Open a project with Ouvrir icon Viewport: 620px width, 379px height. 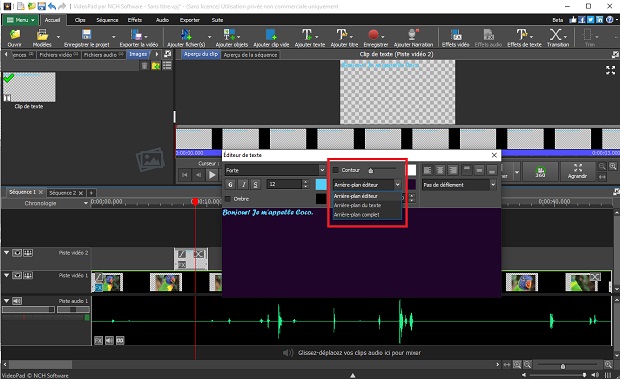pyautogui.click(x=15, y=35)
